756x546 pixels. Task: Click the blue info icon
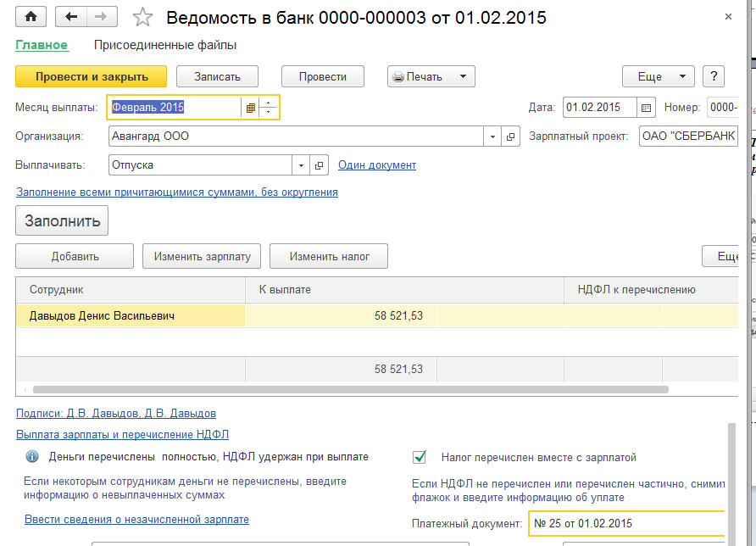(x=32, y=457)
